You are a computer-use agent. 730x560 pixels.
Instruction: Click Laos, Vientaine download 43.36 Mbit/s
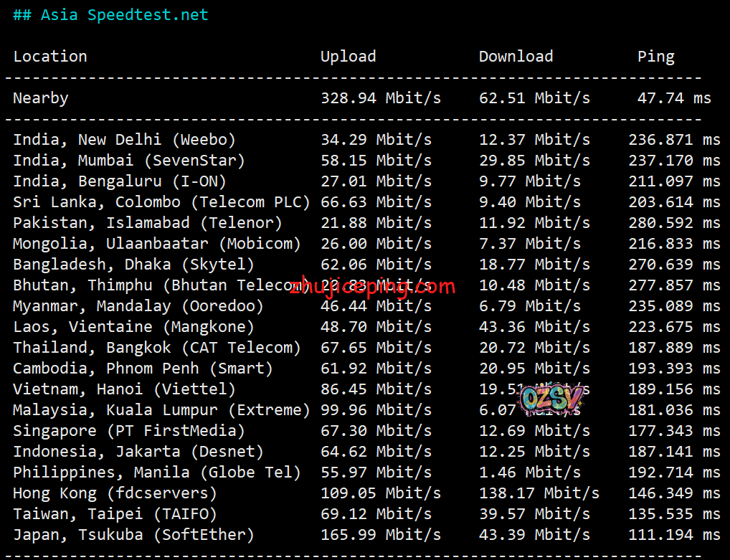(534, 327)
